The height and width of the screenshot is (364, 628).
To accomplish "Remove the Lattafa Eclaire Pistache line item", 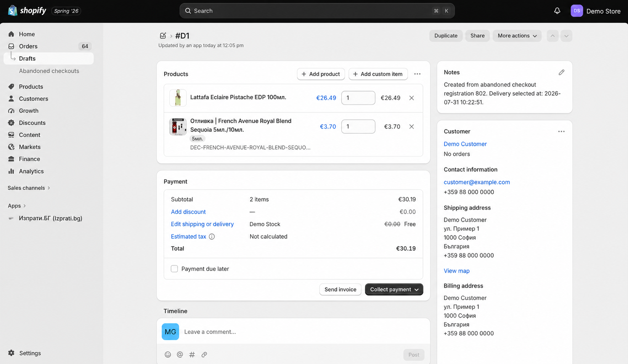I will click(411, 98).
